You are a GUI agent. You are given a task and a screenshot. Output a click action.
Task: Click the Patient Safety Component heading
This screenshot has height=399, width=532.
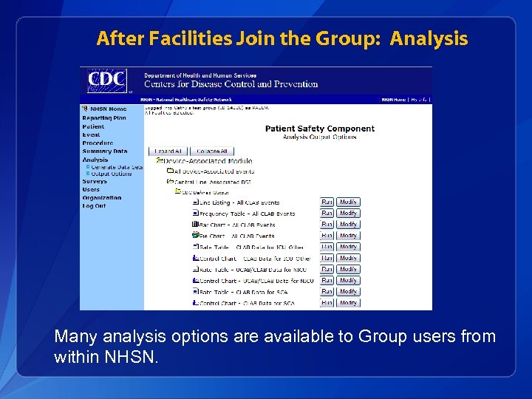[x=320, y=129]
